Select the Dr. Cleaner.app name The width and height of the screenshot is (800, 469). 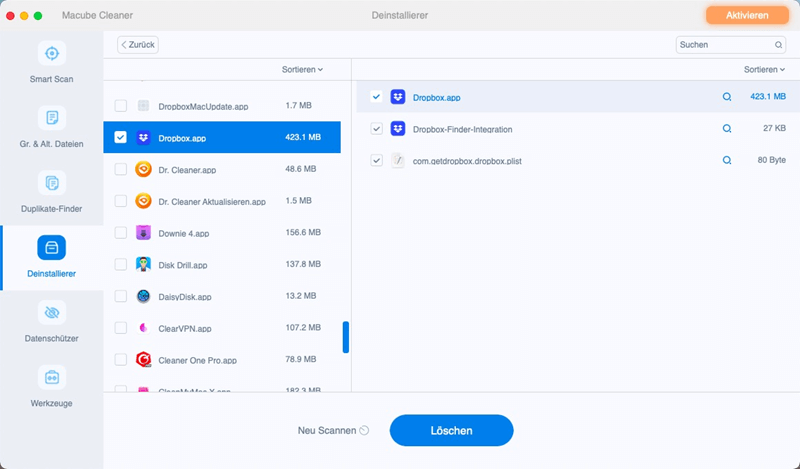click(187, 170)
